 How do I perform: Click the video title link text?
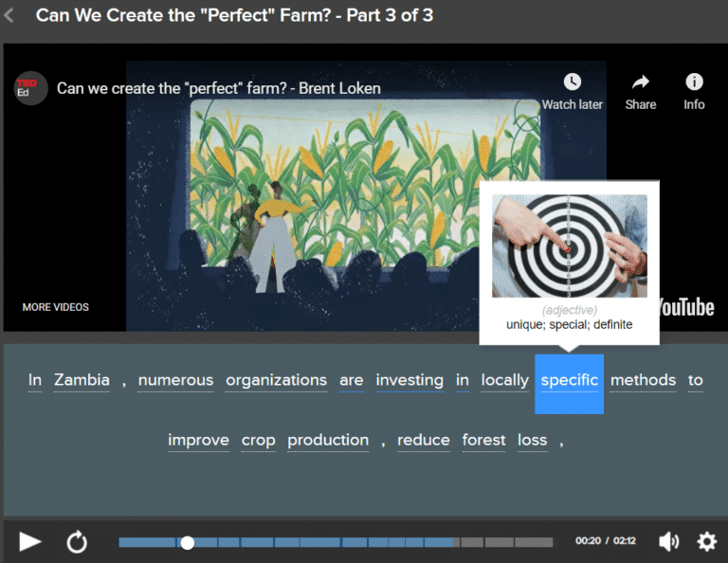tap(219, 88)
